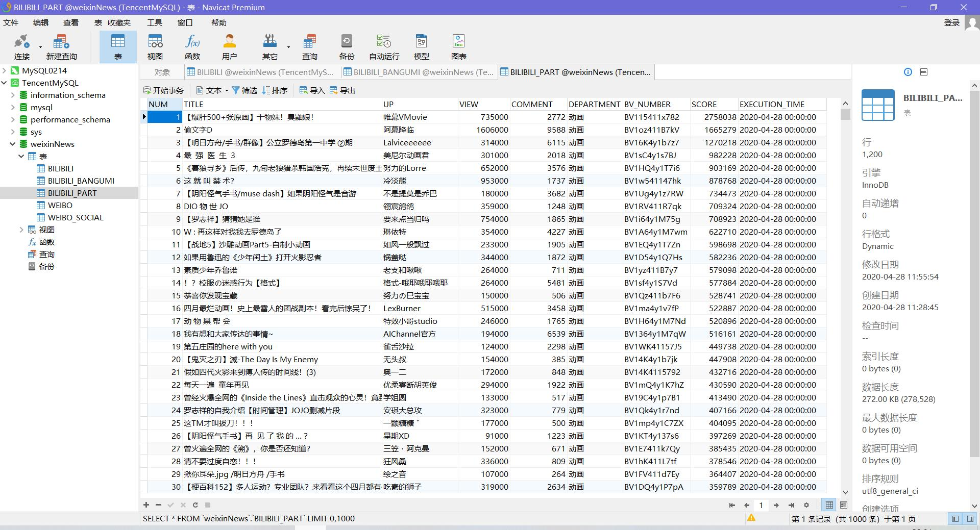Click the VIEW column header

pos(483,104)
